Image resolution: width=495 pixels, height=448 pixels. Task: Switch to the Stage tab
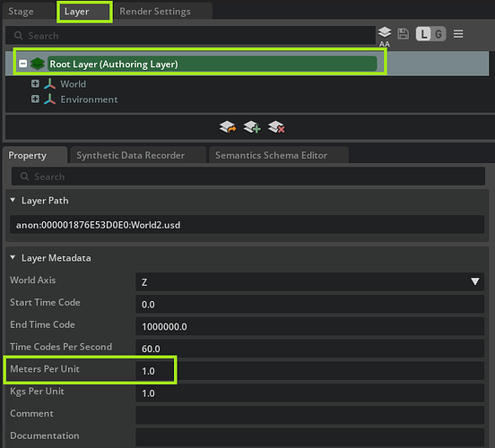click(21, 12)
